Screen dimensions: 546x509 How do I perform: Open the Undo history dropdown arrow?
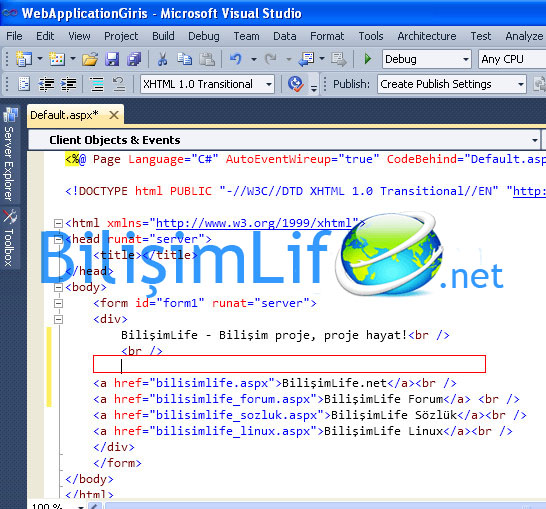254,59
